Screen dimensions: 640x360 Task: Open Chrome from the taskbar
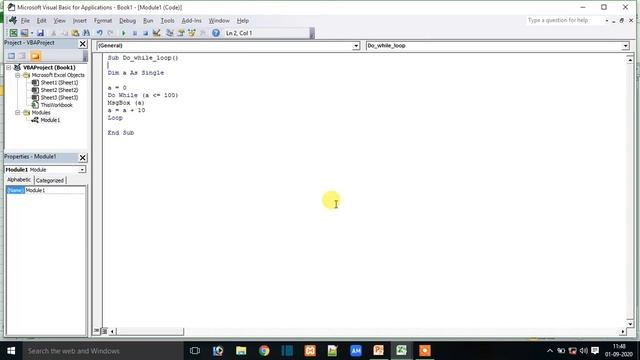[x=264, y=351]
